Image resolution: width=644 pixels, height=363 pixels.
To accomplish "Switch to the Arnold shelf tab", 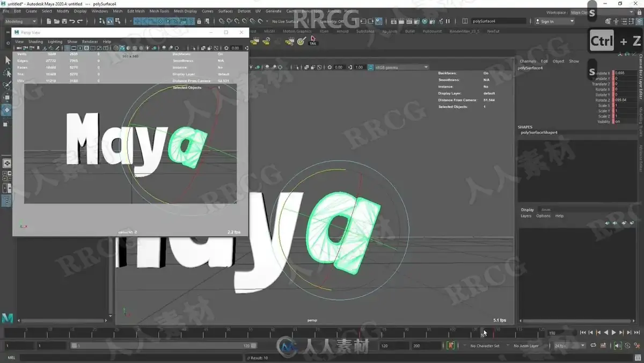I will (x=342, y=31).
